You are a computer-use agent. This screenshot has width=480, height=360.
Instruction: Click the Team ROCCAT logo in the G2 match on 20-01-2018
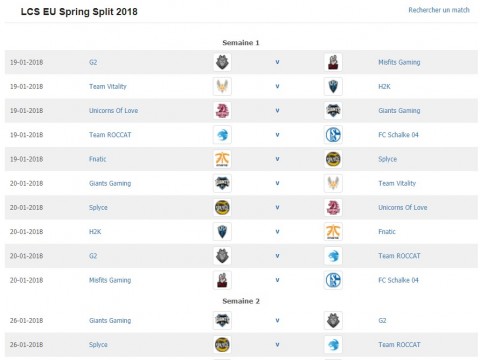click(333, 256)
